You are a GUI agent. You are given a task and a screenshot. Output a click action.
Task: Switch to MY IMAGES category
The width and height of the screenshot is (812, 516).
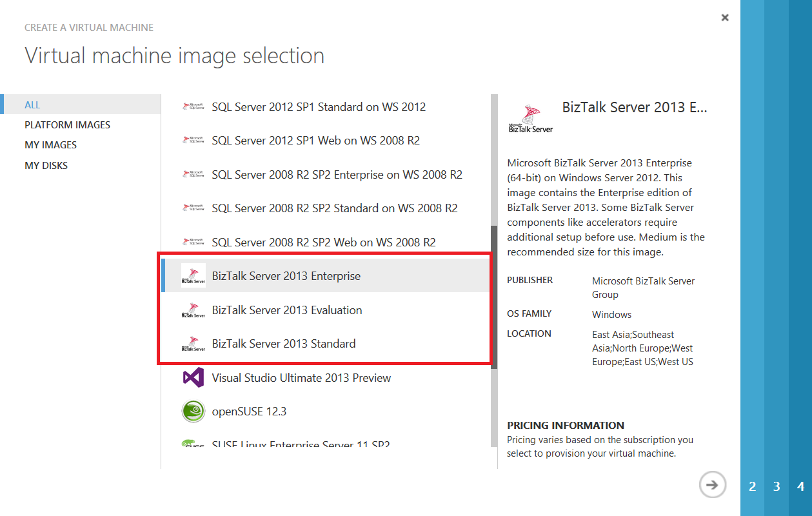coord(50,145)
